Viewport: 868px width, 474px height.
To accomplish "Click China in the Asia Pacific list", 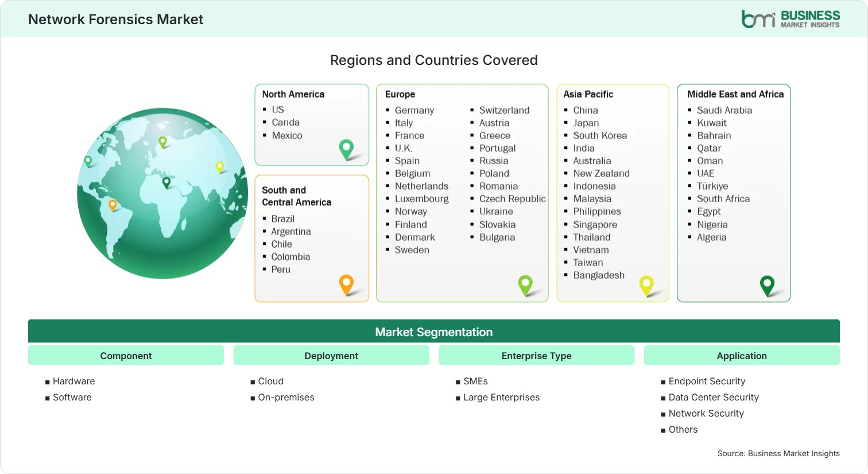I will pos(585,110).
